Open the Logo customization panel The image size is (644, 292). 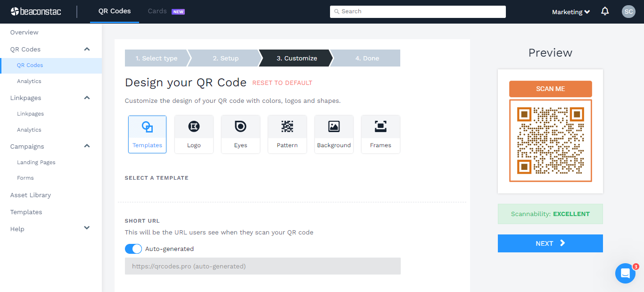(x=194, y=134)
